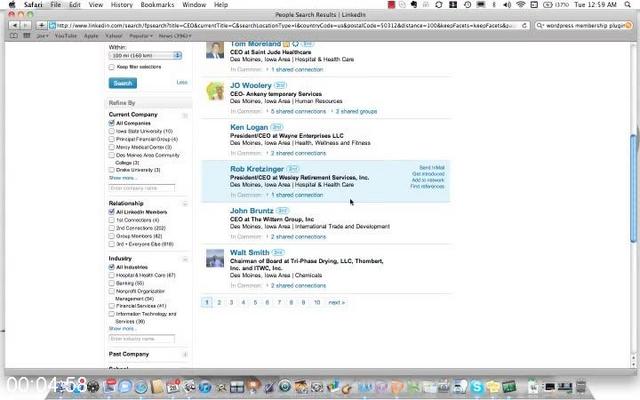
Task: Click JO Woolery's profile picture
Action: point(215,91)
